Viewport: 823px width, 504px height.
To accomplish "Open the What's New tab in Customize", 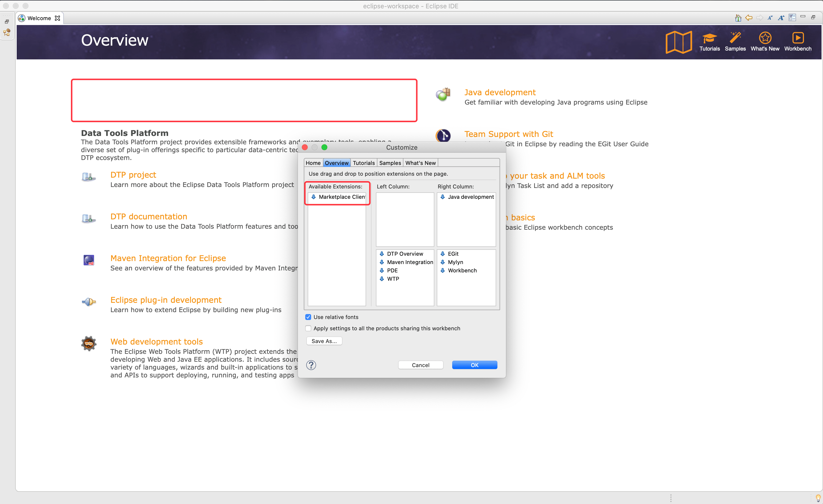I will point(421,163).
